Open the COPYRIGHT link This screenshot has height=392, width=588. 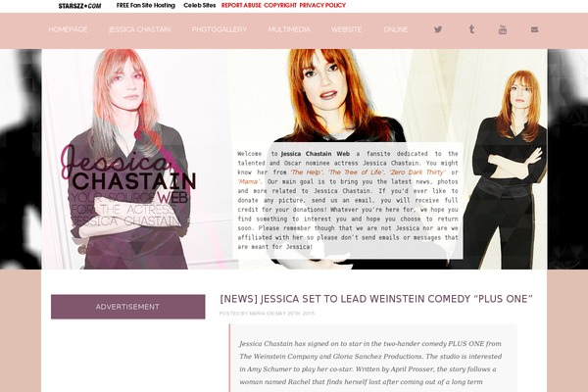(x=280, y=6)
